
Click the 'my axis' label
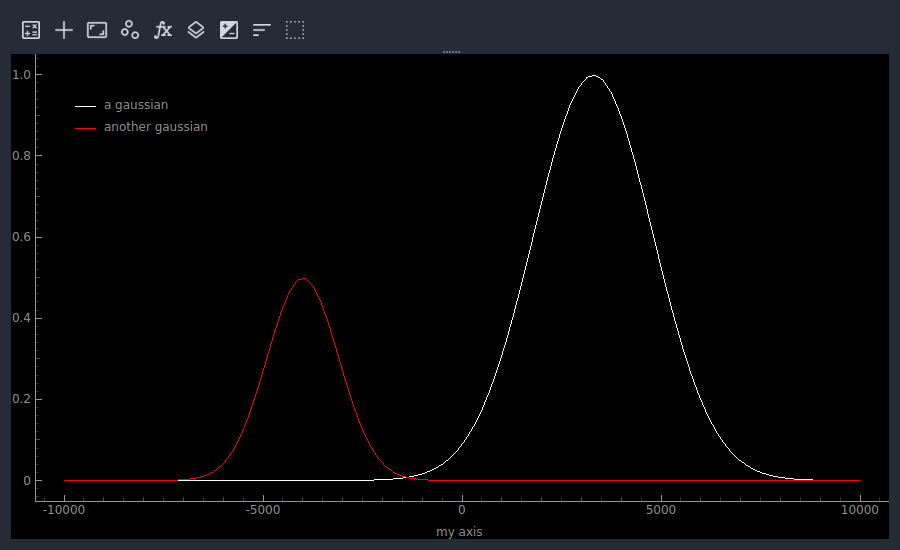[459, 532]
